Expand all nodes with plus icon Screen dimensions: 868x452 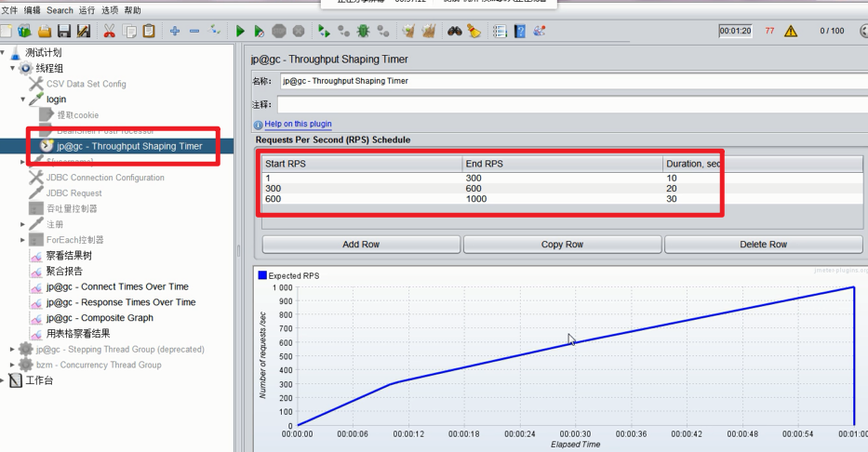coord(175,31)
